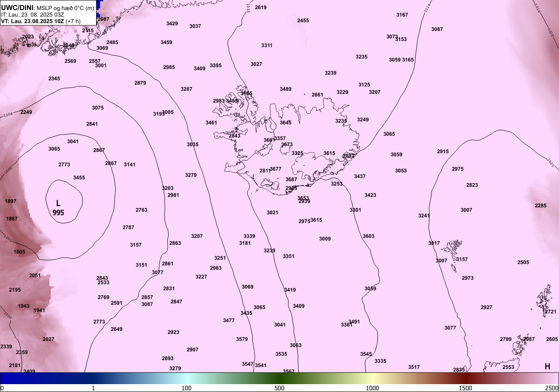
Task: Click the height value 2619
Action: point(261,7)
